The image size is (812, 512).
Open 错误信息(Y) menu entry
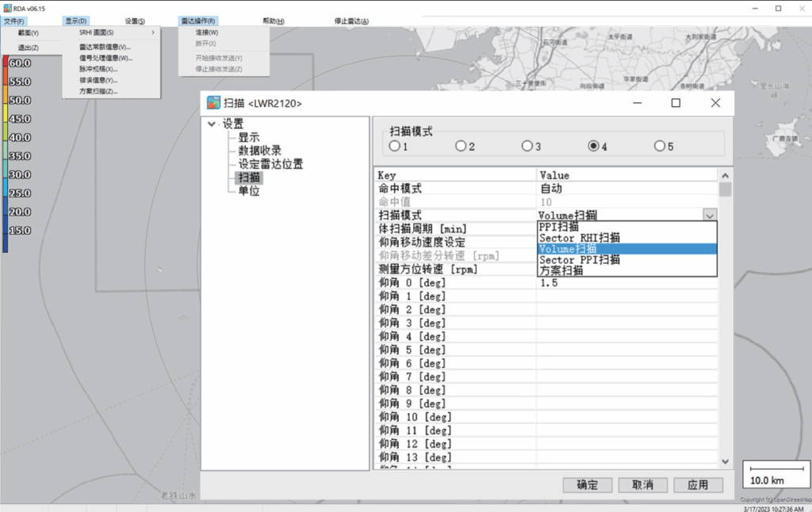point(98,80)
